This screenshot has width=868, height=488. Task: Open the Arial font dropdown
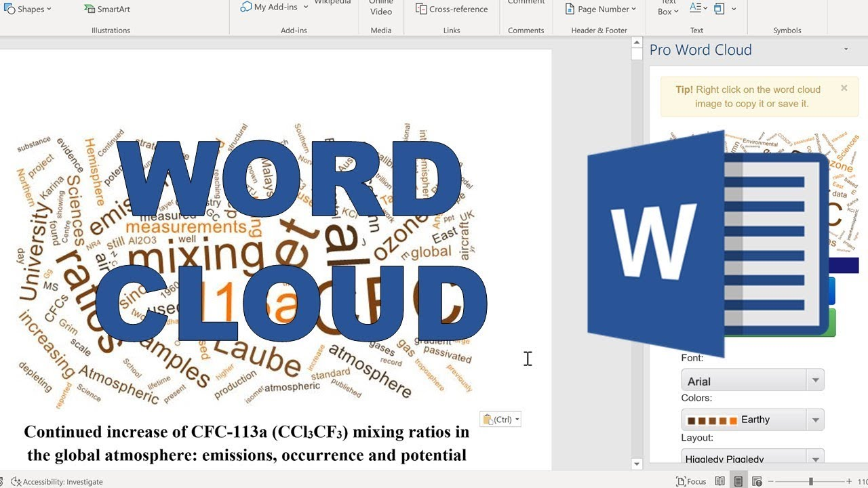pos(814,380)
